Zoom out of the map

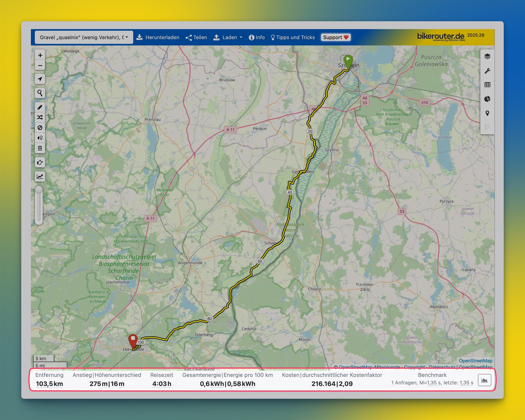pyautogui.click(x=40, y=66)
